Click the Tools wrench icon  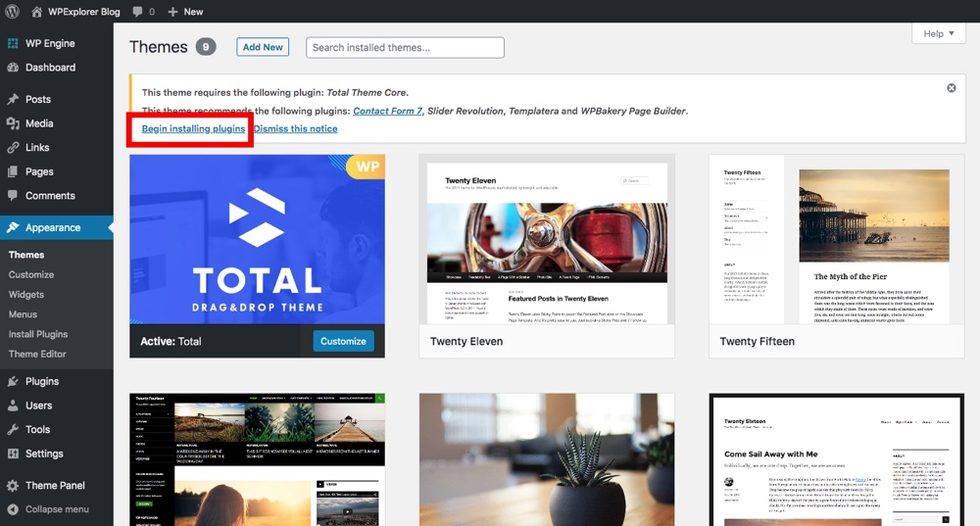pyautogui.click(x=13, y=429)
